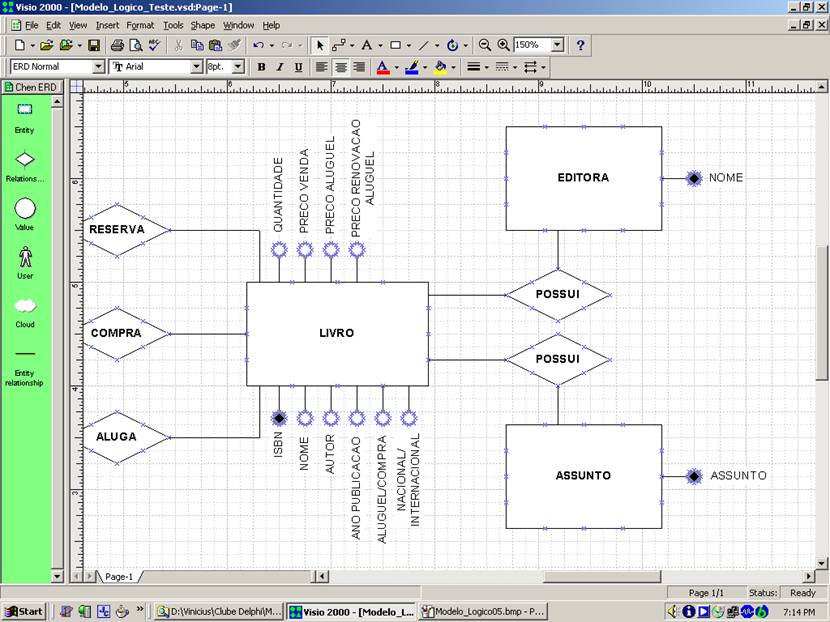
Task: Select the Pointer tool
Action: click(320, 45)
